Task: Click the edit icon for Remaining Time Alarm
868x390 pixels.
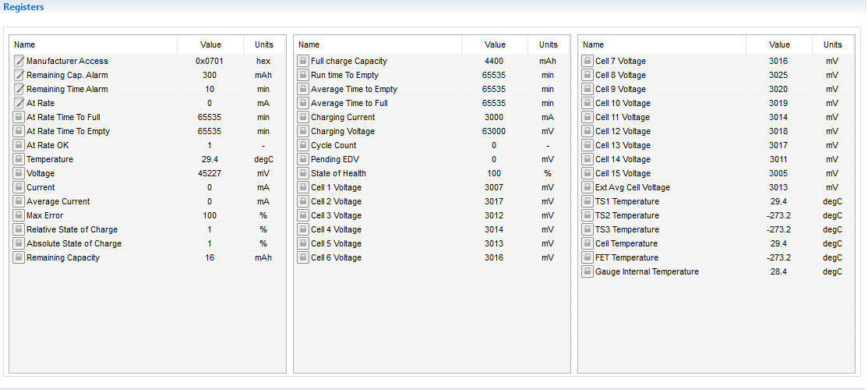Action: pos(19,89)
